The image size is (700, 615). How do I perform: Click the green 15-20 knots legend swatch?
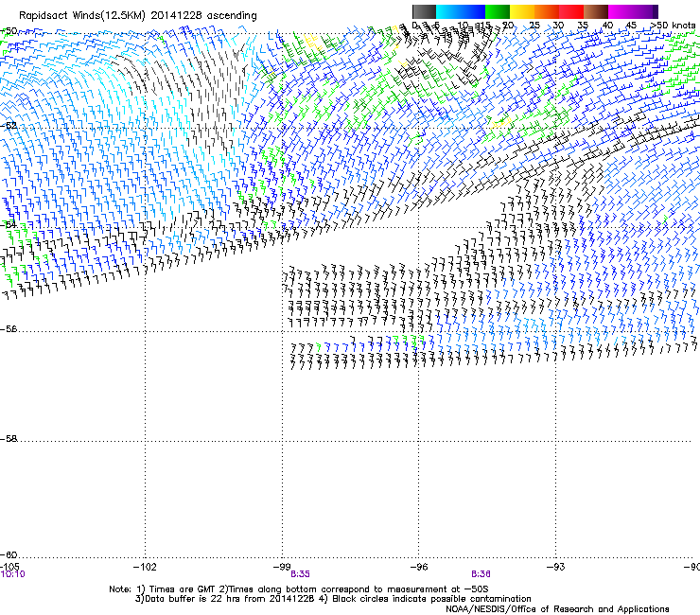click(x=498, y=11)
